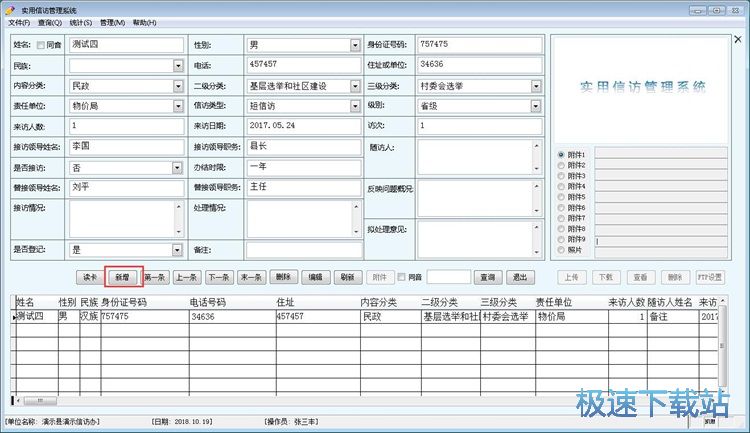
Task: Go to first record with 第一条
Action: pos(155,277)
